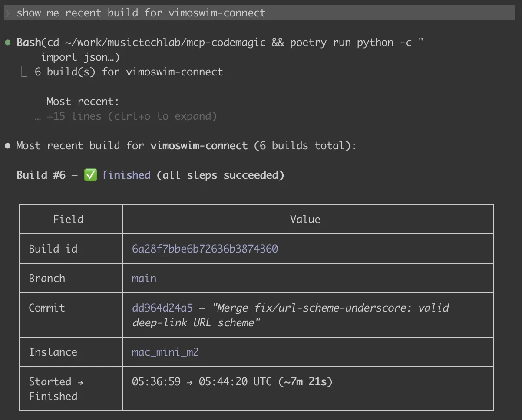The height and width of the screenshot is (420, 522).
Task: Click the 'Value' table header
Action: [x=305, y=219]
